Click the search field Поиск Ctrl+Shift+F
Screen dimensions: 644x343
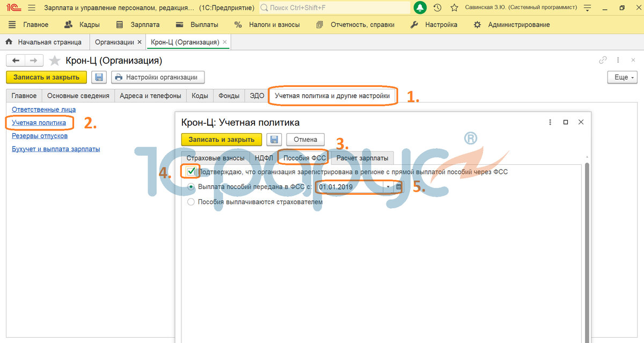click(x=335, y=8)
